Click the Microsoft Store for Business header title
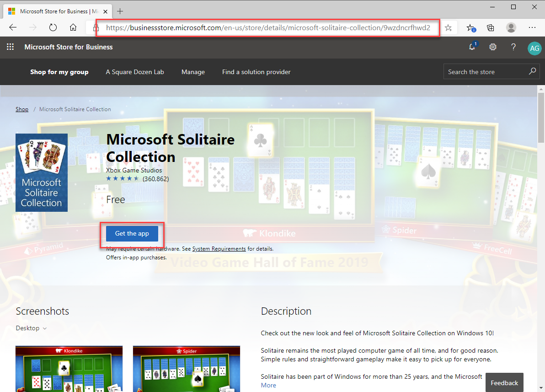545x392 pixels. tap(69, 47)
